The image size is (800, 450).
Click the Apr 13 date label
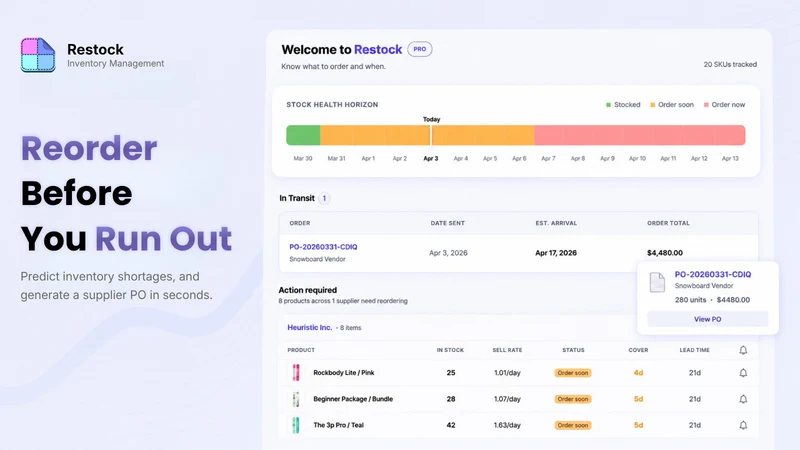[x=730, y=159]
